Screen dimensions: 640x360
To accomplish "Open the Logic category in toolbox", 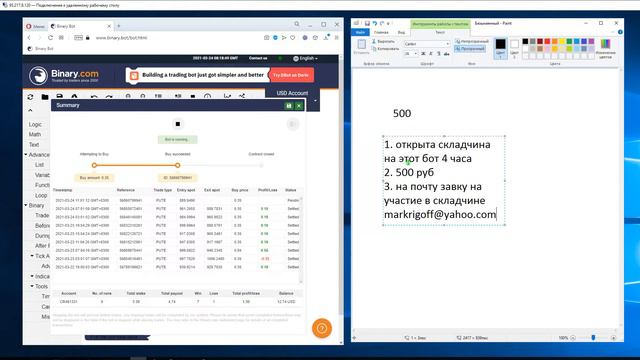I will pyautogui.click(x=35, y=124).
